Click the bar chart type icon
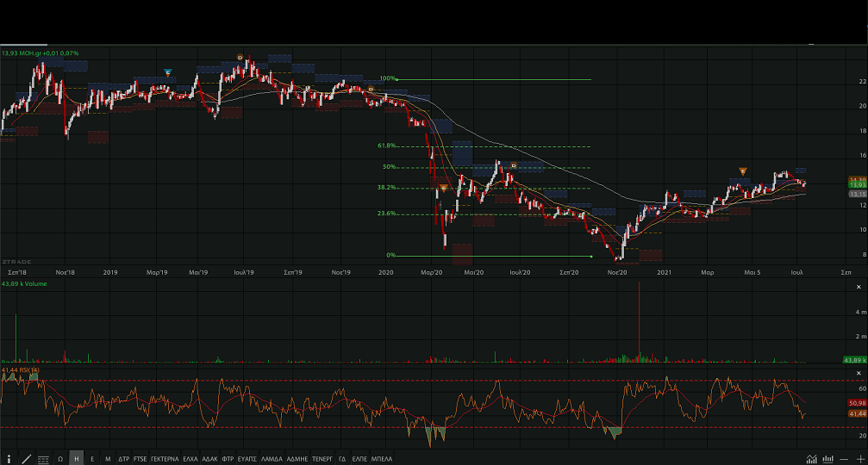Image resolution: width=868 pixels, height=465 pixels. pos(828,459)
